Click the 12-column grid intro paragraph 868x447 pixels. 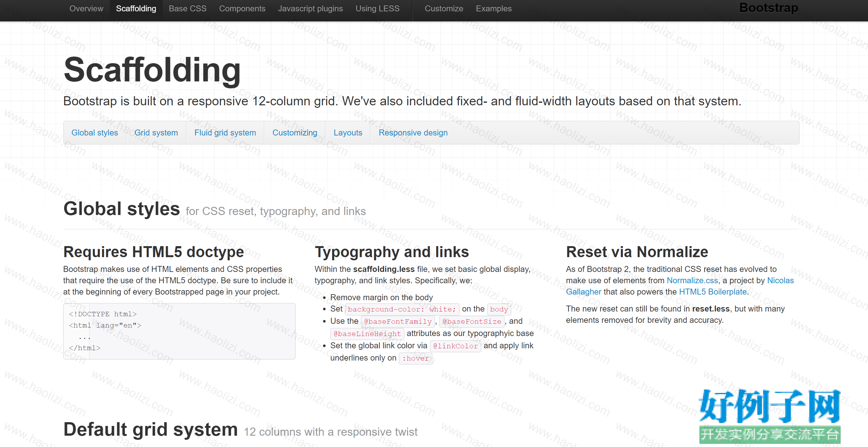(402, 101)
